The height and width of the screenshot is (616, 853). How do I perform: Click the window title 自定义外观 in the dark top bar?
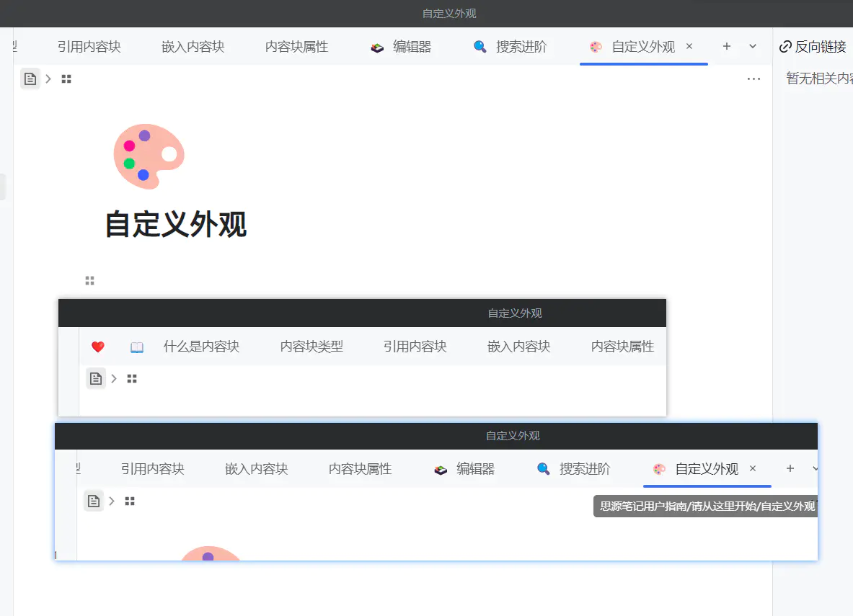pos(449,14)
